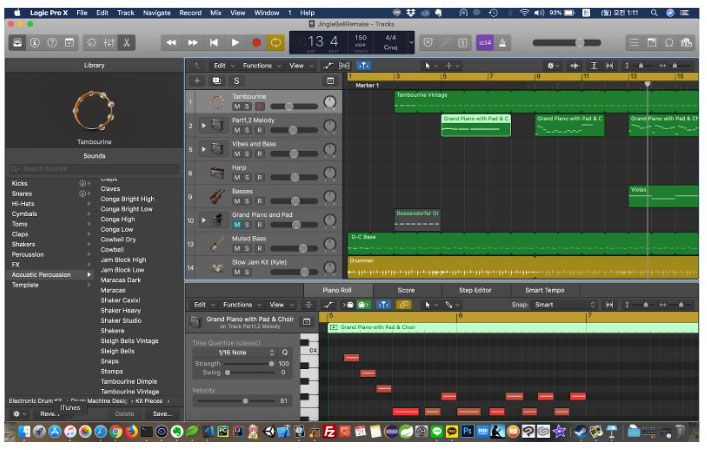Click the Save button in Library
The image size is (707, 450).
click(x=162, y=413)
